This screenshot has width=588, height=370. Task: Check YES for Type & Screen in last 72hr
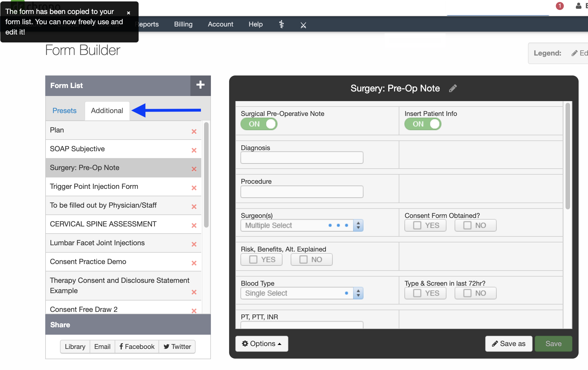pos(425,293)
